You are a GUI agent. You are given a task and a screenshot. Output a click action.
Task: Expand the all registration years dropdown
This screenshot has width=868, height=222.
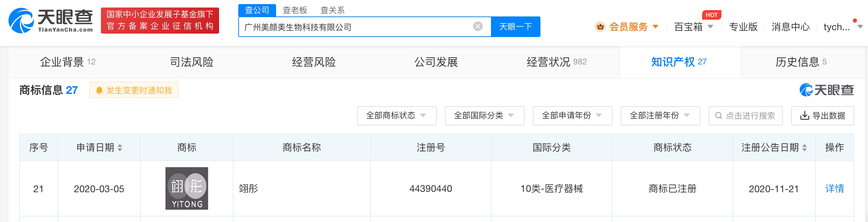pos(660,116)
